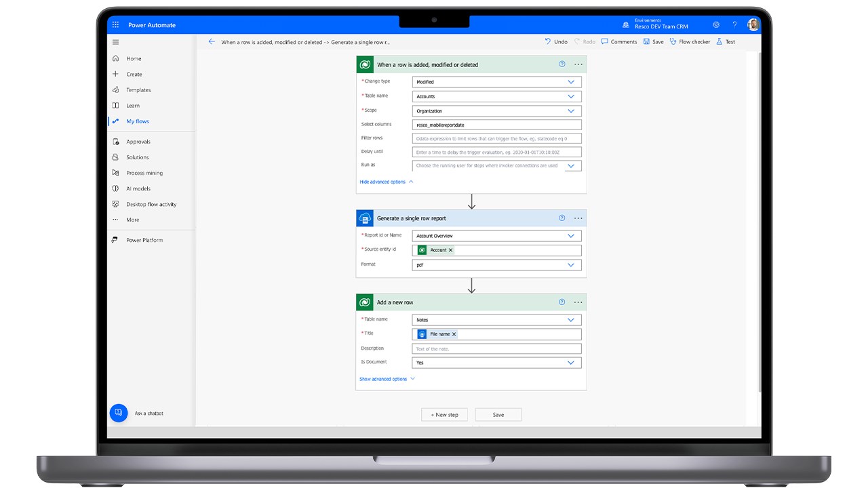Run the Flow checker
This screenshot has height=488, width=868.
[690, 42]
